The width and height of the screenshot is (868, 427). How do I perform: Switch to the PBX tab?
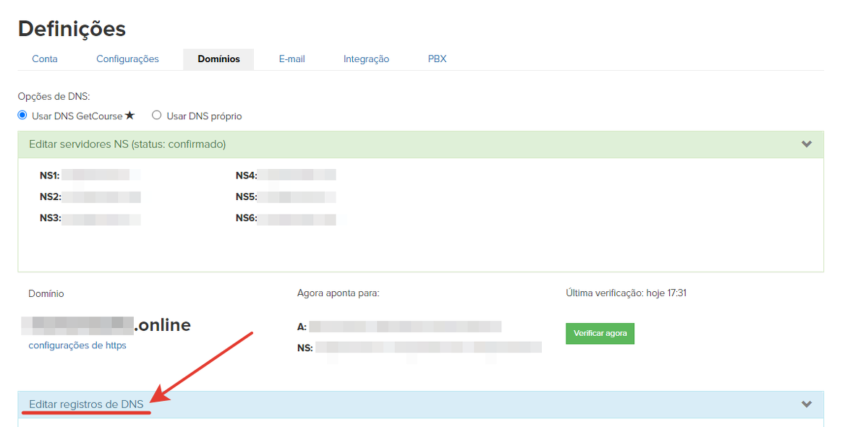pyautogui.click(x=437, y=59)
